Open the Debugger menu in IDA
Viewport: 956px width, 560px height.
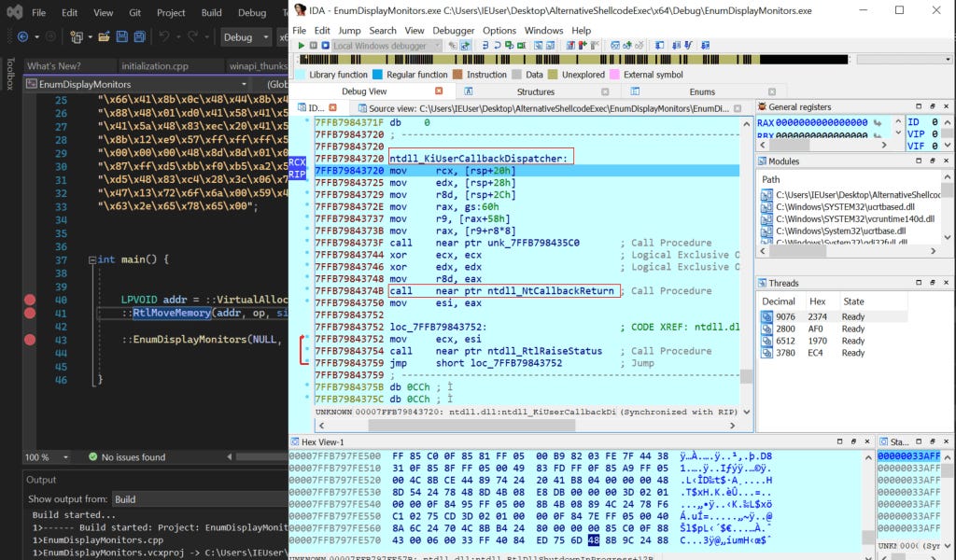tap(454, 30)
